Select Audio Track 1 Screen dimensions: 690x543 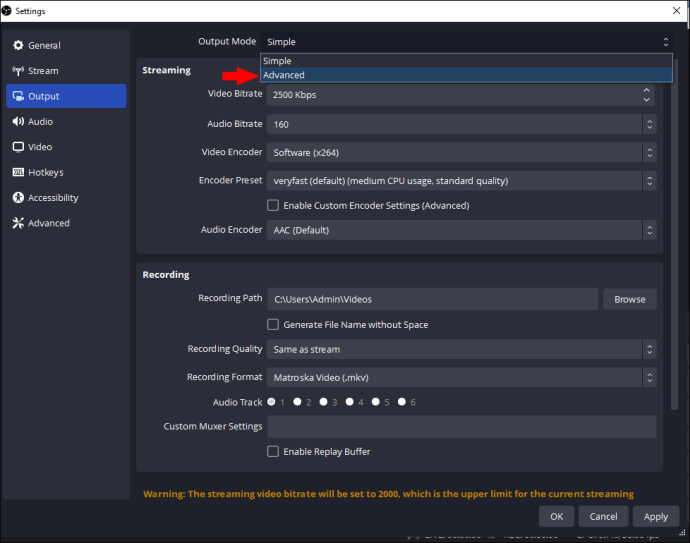[x=272, y=402]
